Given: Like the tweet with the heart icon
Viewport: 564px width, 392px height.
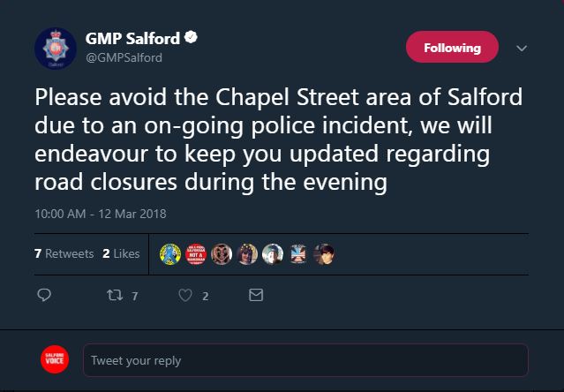Looking at the screenshot, I should [x=185, y=296].
